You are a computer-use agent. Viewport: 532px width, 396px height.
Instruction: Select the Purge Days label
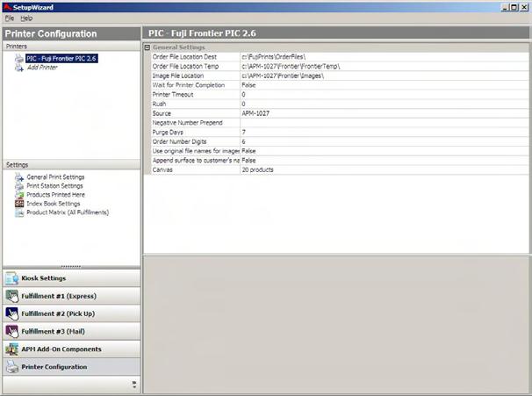point(168,133)
